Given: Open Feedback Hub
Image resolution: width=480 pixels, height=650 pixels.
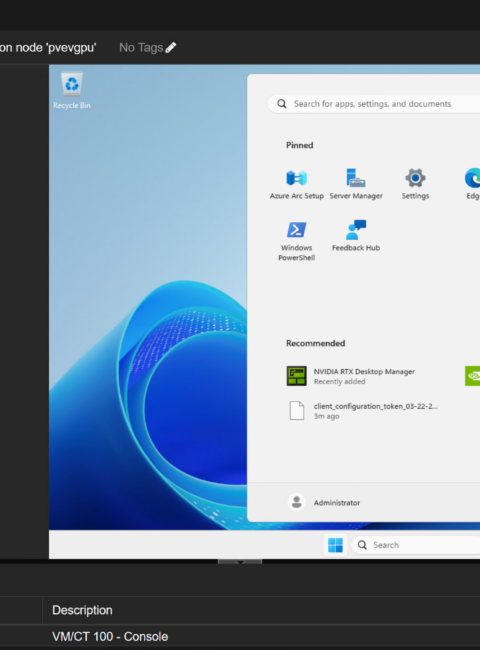Looking at the screenshot, I should click(356, 236).
